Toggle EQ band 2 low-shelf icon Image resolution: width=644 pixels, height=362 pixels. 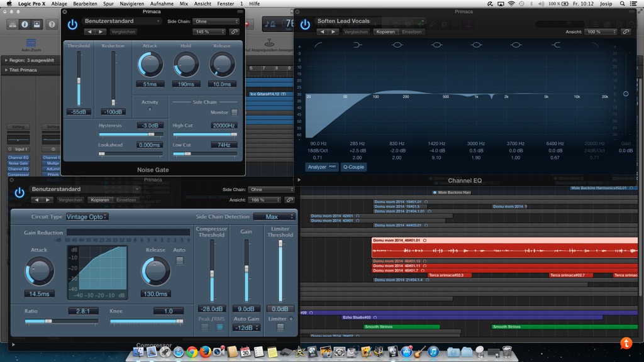coord(358,45)
